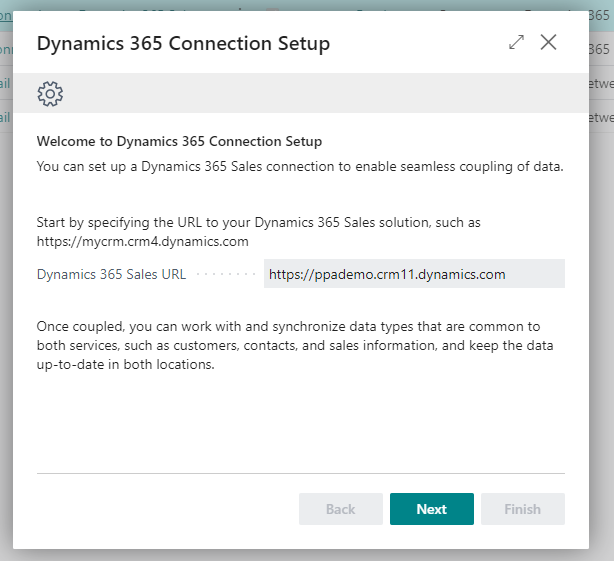Click example URL https://mycrm.crm4.dynamics.com text
This screenshot has width=614, height=561.
point(143,241)
